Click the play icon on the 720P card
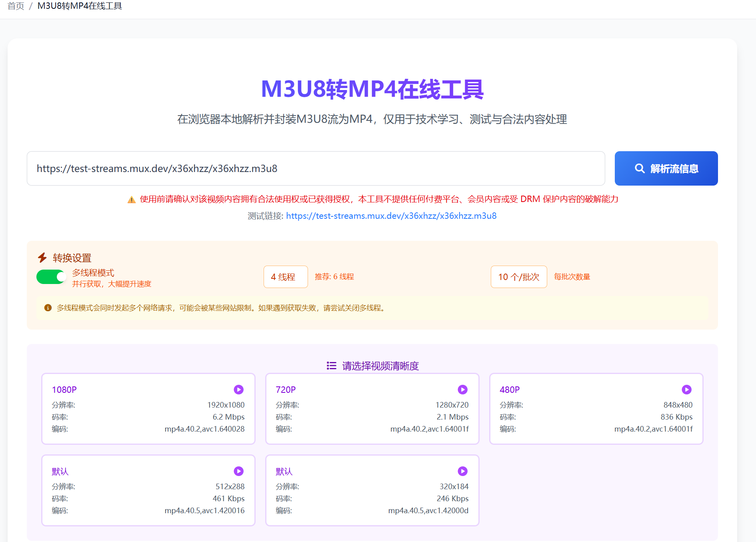756x542 pixels. click(x=463, y=389)
